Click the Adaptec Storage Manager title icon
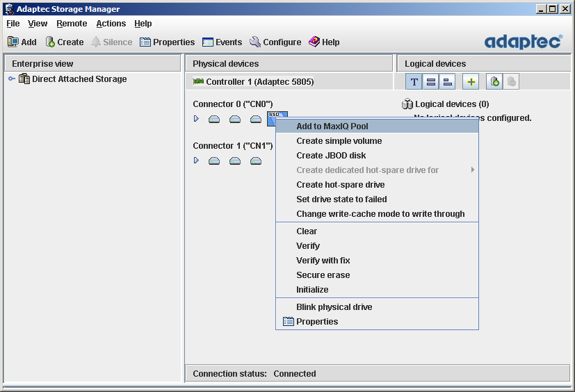The height and width of the screenshot is (392, 575). point(9,9)
